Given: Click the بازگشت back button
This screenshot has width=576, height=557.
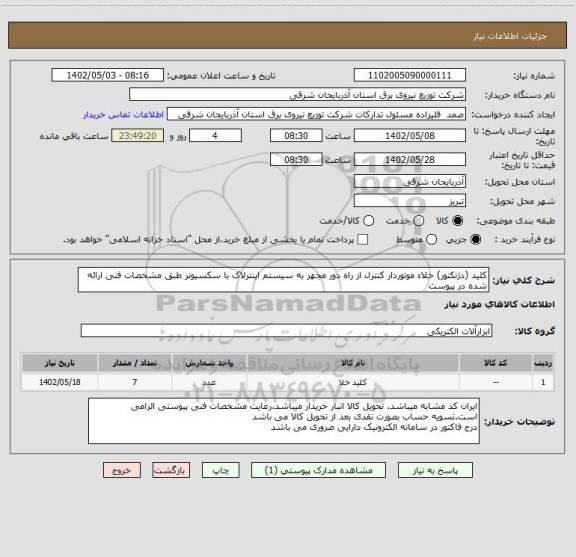Looking at the screenshot, I should (171, 470).
